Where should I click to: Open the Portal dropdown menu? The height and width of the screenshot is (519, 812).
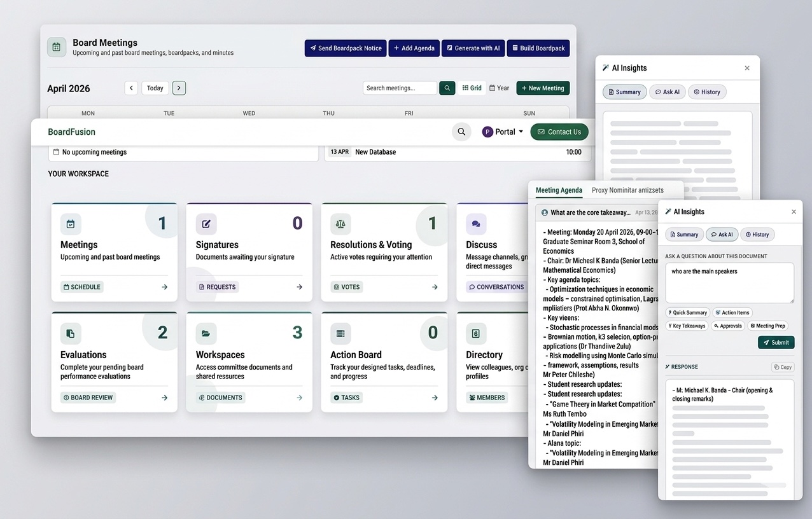[503, 132]
